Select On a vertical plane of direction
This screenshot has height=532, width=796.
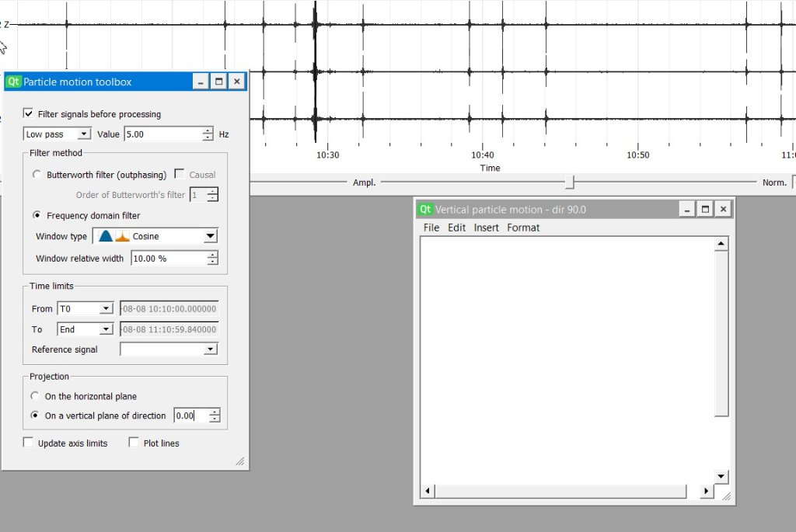click(34, 415)
